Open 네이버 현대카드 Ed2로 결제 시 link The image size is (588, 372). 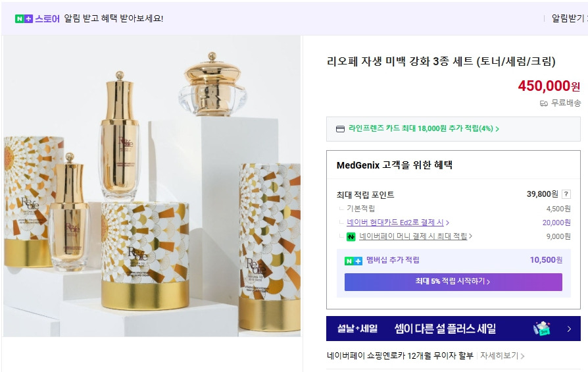pyautogui.click(x=395, y=223)
